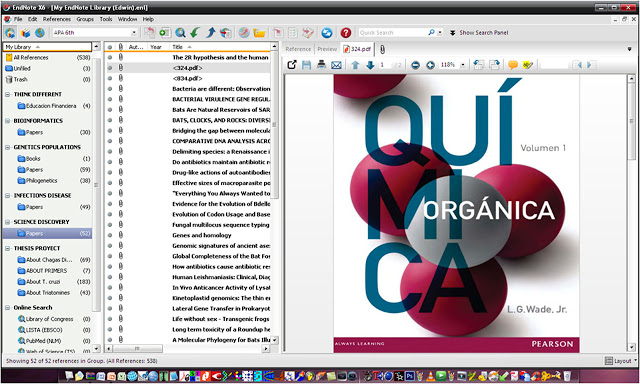Open the 118% zoom level dropdown

(463, 65)
